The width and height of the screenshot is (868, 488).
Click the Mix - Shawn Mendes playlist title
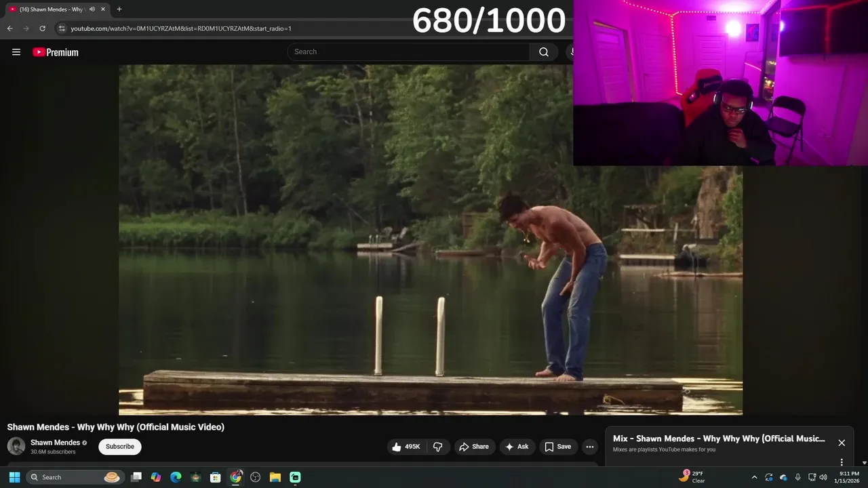[x=719, y=439]
